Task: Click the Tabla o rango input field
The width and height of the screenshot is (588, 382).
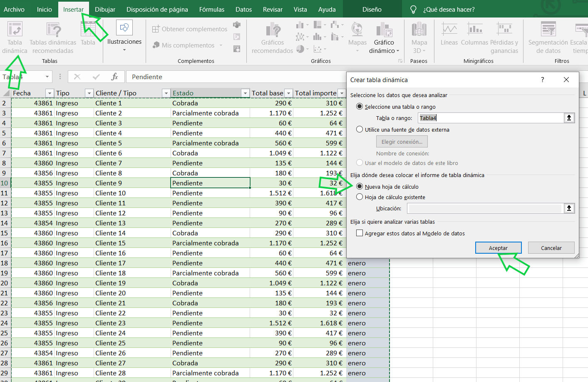Action: pos(491,118)
